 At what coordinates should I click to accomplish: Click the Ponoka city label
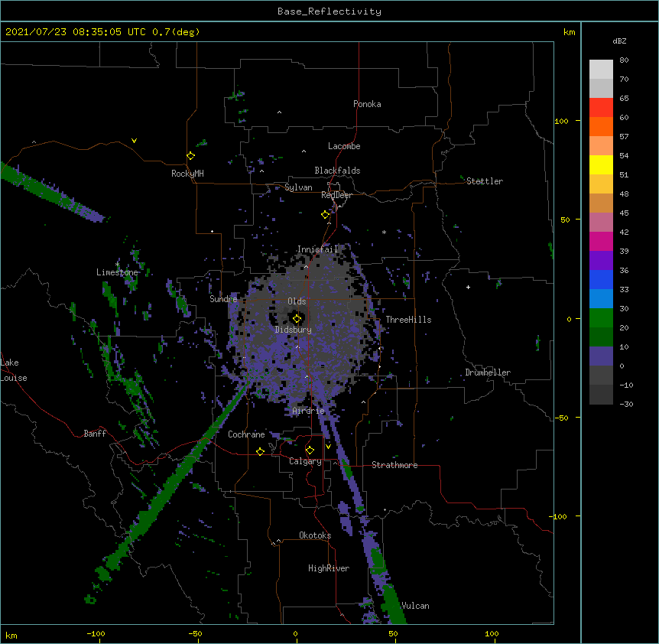point(367,104)
